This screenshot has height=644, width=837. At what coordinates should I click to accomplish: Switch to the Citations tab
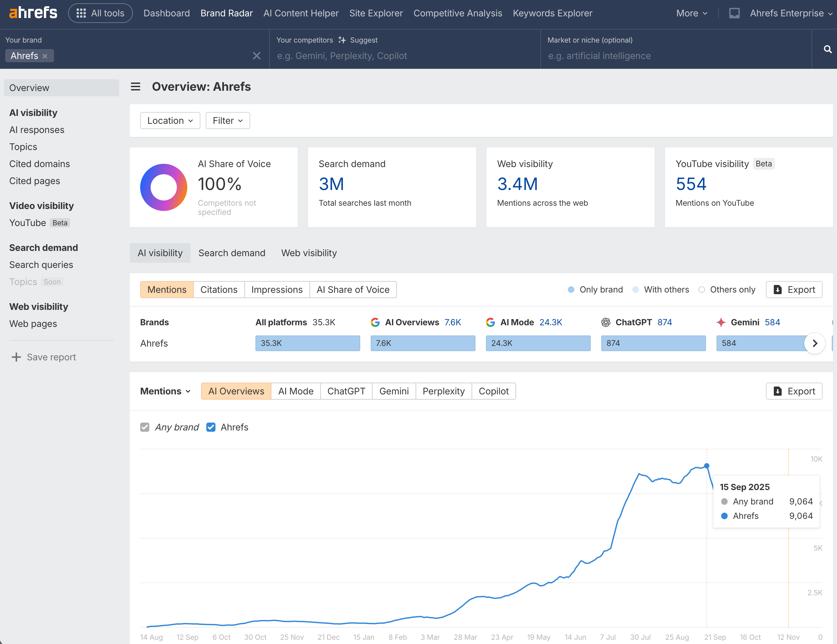click(x=218, y=290)
